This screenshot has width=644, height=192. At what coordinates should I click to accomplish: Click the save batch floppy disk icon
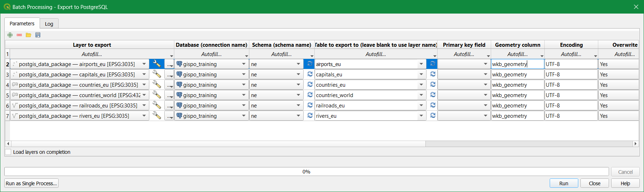tap(38, 35)
